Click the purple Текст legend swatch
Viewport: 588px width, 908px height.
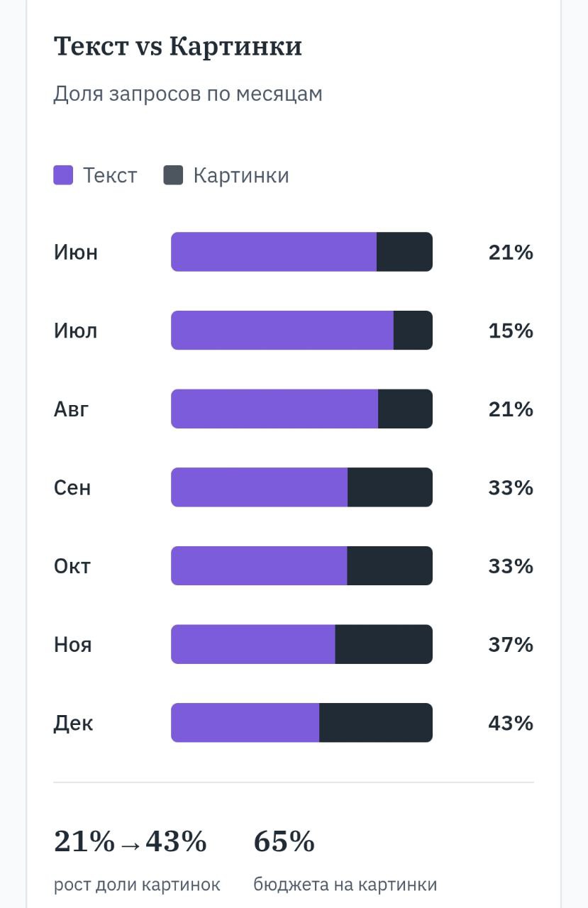(x=63, y=175)
